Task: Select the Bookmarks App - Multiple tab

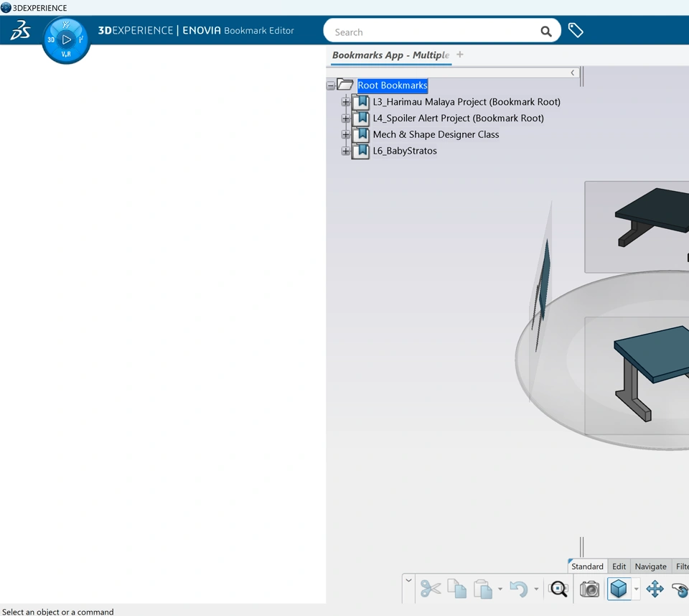Action: 390,55
